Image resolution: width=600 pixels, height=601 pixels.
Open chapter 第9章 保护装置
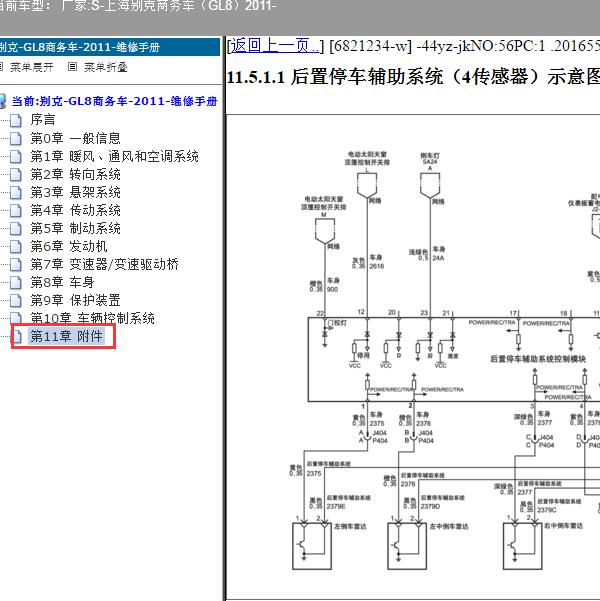click(76, 300)
